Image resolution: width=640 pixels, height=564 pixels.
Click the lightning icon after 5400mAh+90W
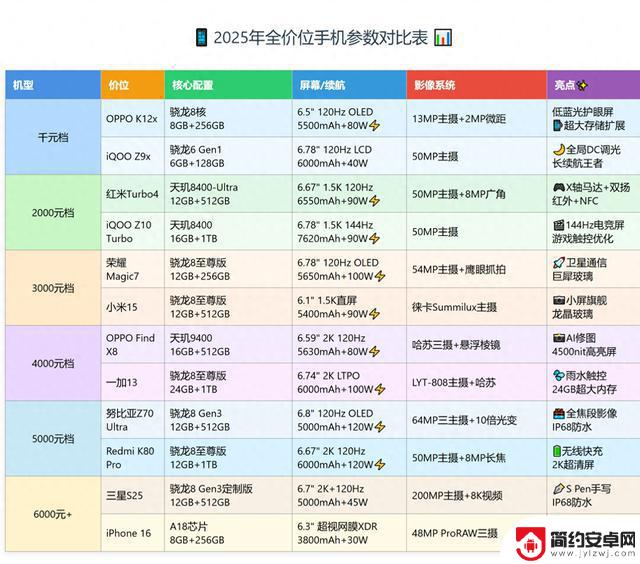coord(375,314)
